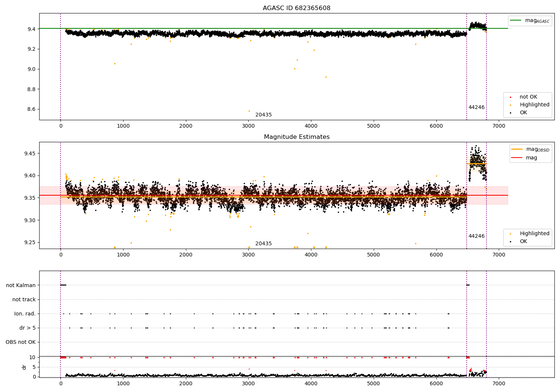Click the '20435' label in Magnitude Estimates plot
Image resolution: width=560 pixels, height=392 pixels.
[264, 244]
